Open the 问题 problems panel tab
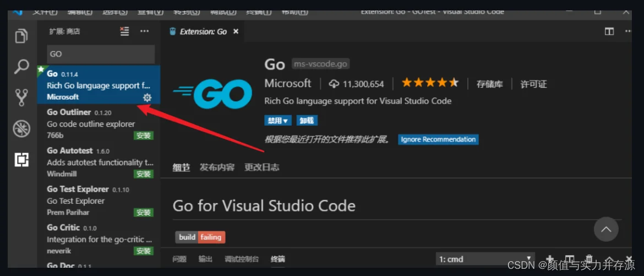The width and height of the screenshot is (644, 276). [x=179, y=259]
